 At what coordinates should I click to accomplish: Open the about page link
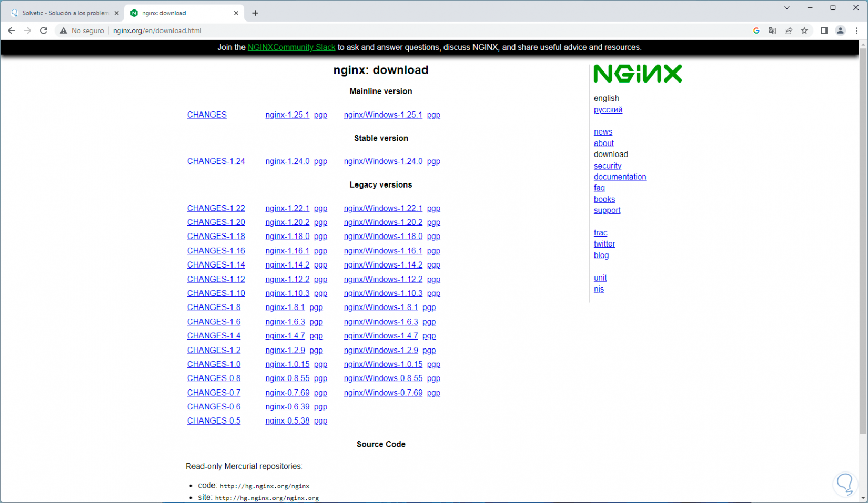coord(604,143)
